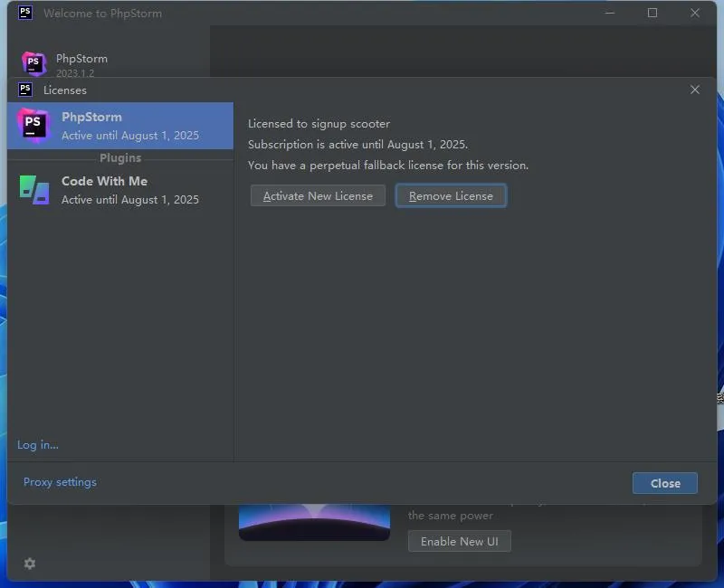Viewport: 724px width, 588px height.
Task: Click the PhpStorm product icon in license list
Action: (x=33, y=125)
